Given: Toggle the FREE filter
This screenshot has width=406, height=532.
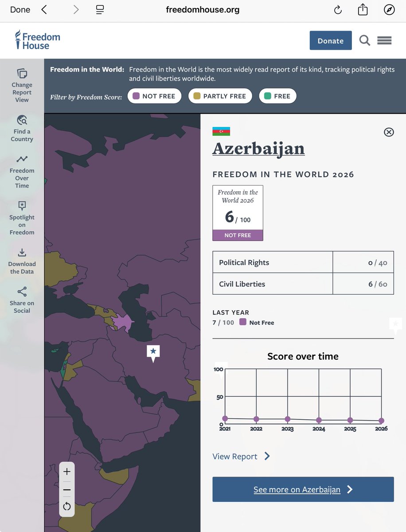Looking at the screenshot, I should click(x=277, y=96).
